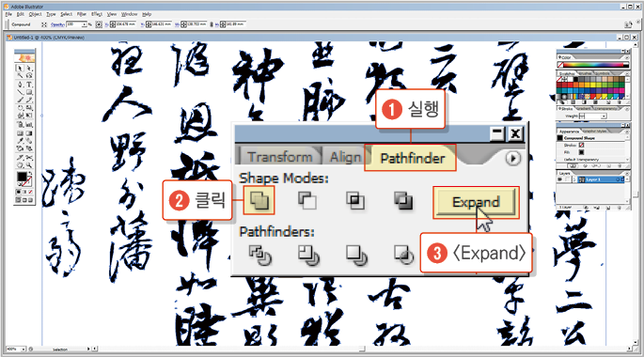Open the Layers panel options menu

tap(627, 173)
